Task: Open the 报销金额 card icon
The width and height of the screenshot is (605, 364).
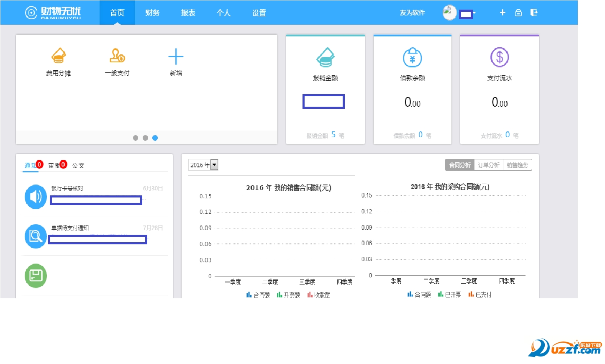Action: [x=326, y=57]
